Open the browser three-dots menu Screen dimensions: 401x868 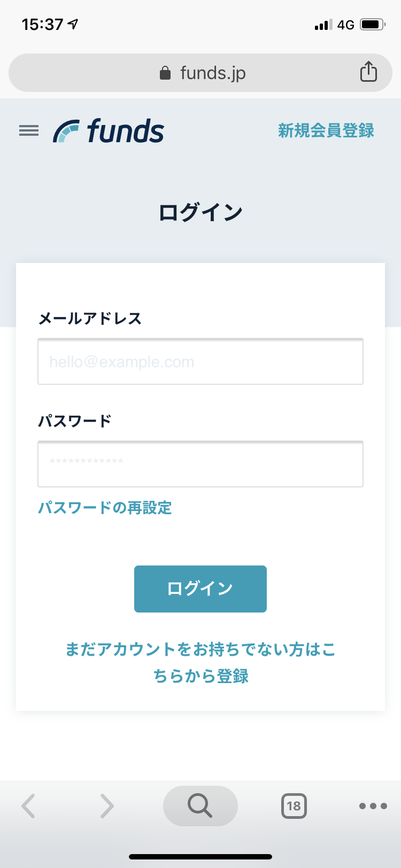[373, 805]
